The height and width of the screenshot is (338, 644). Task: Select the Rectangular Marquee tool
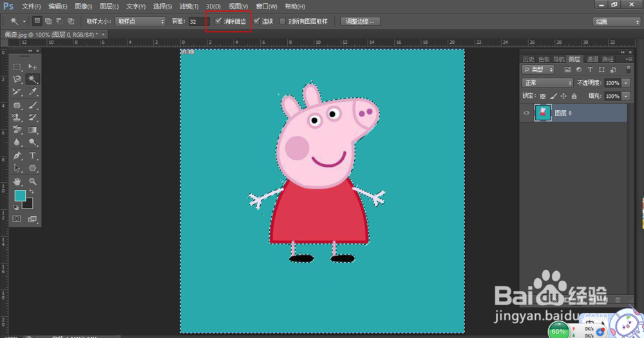(17, 66)
